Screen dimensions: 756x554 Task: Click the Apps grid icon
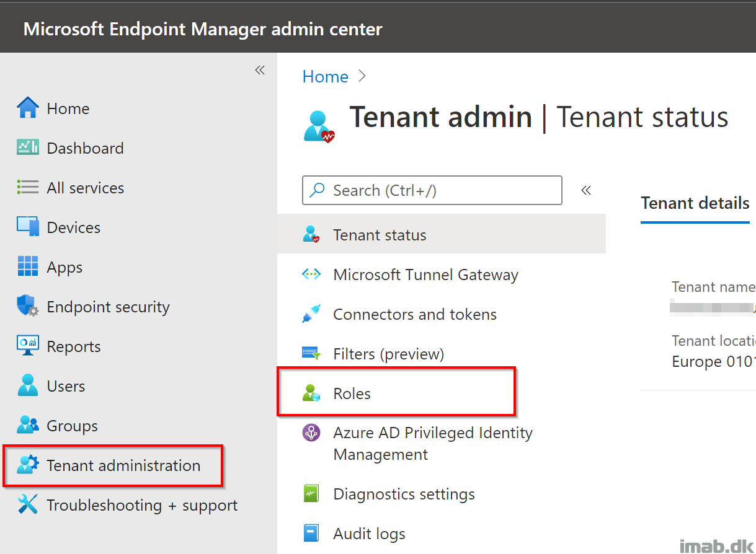[28, 266]
